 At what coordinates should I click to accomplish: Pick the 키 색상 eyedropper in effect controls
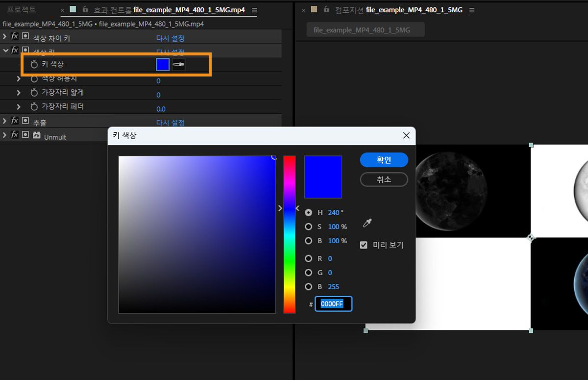point(178,64)
